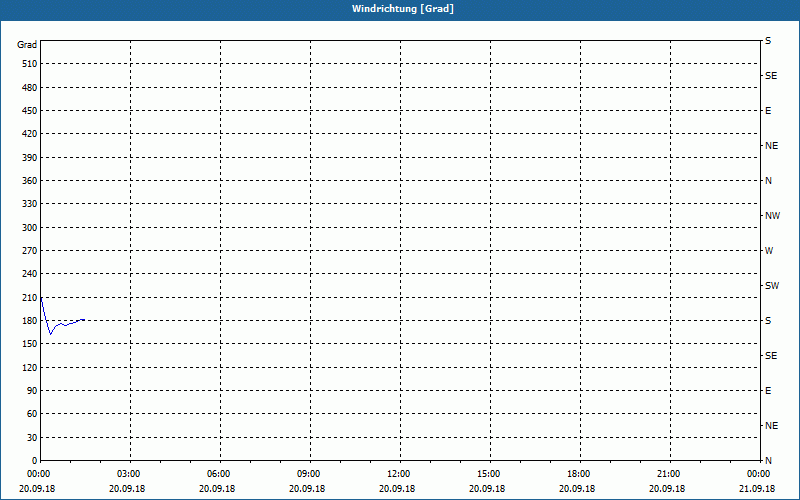This screenshot has width=800, height=500.
Task: Click the 120 degree axis label
Action: tap(30, 367)
